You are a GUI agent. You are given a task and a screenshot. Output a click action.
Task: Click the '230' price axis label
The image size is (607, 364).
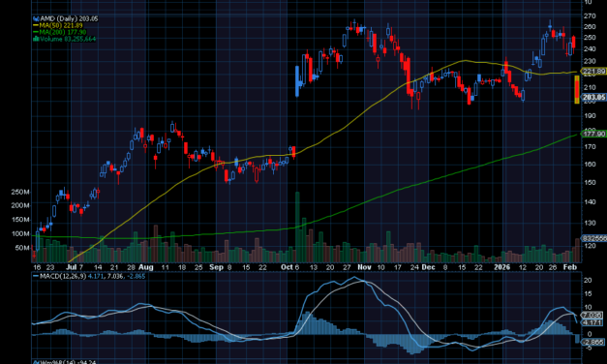click(590, 61)
